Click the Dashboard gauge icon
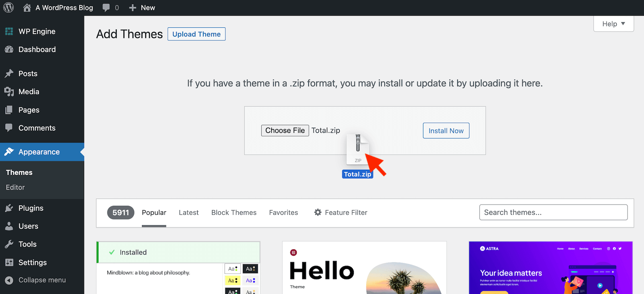Screen dimensions: 644x294 (9, 50)
